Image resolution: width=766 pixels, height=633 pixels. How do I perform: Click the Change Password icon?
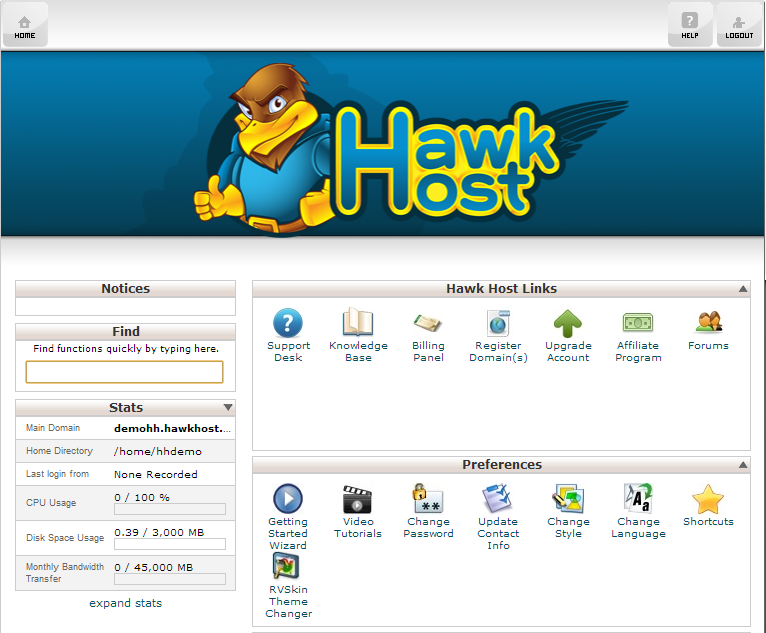pos(428,499)
